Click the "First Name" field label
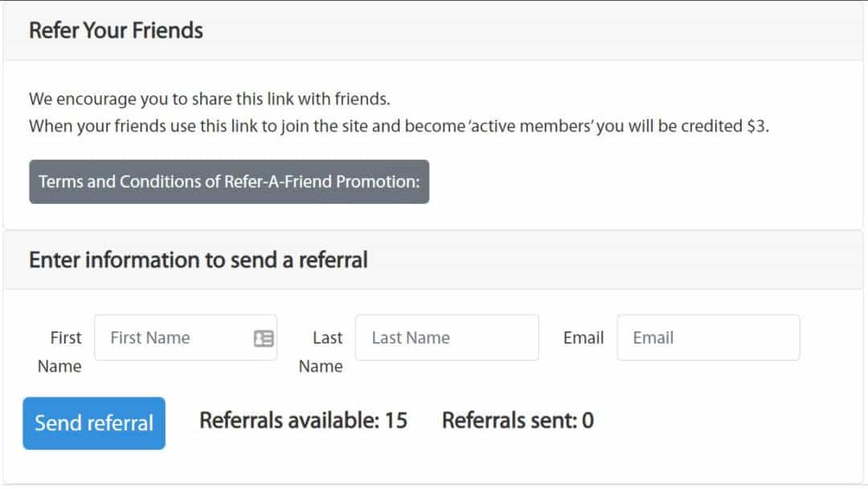 click(59, 352)
